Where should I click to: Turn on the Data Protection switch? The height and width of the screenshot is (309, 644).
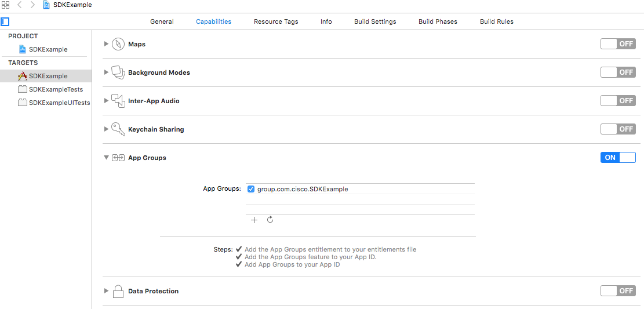point(618,291)
